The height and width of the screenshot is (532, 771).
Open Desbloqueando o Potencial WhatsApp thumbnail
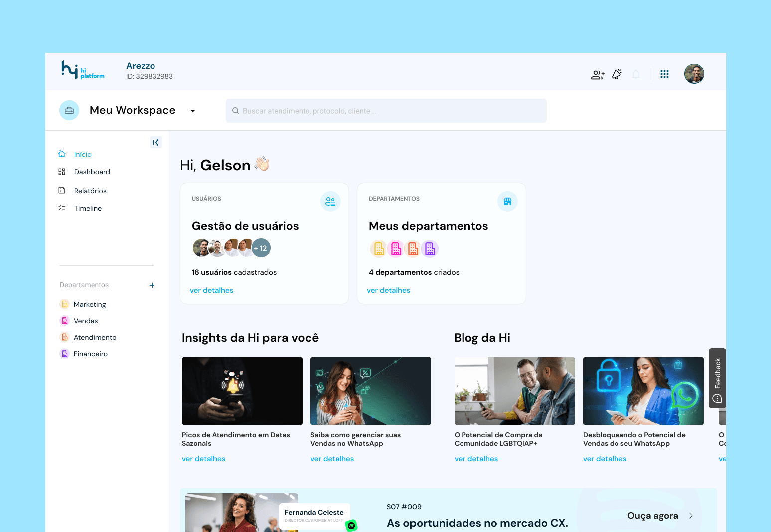coord(643,391)
